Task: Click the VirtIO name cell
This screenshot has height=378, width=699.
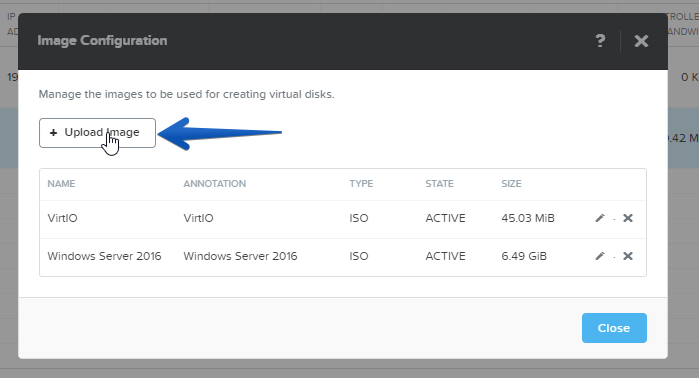Action: pyautogui.click(x=62, y=218)
